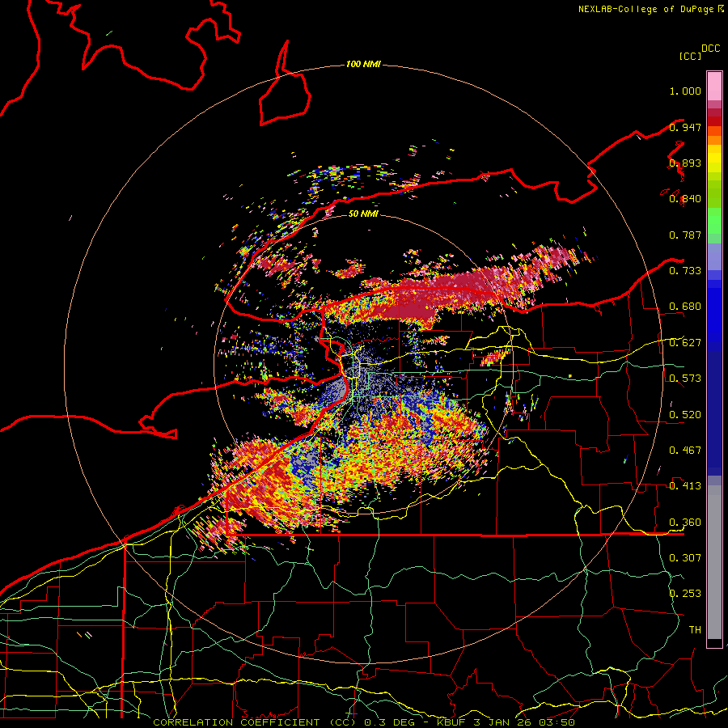Click the 0.733 legend value

[x=685, y=271]
